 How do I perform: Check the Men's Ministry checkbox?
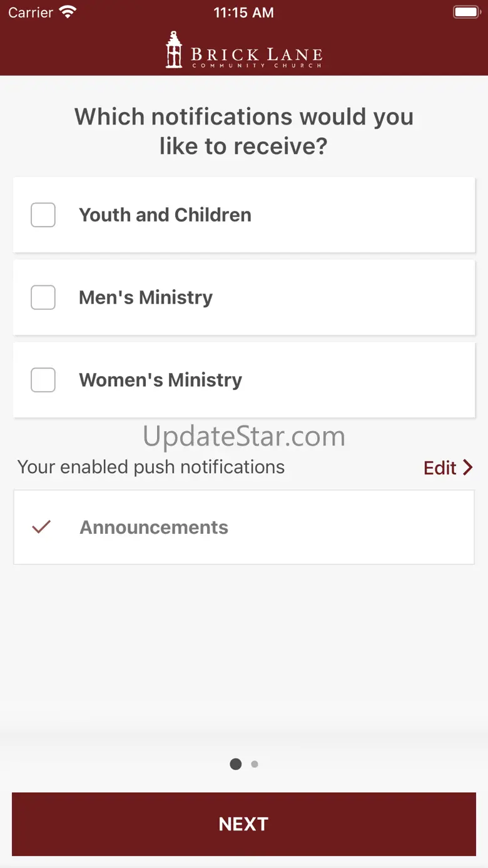[x=43, y=297]
